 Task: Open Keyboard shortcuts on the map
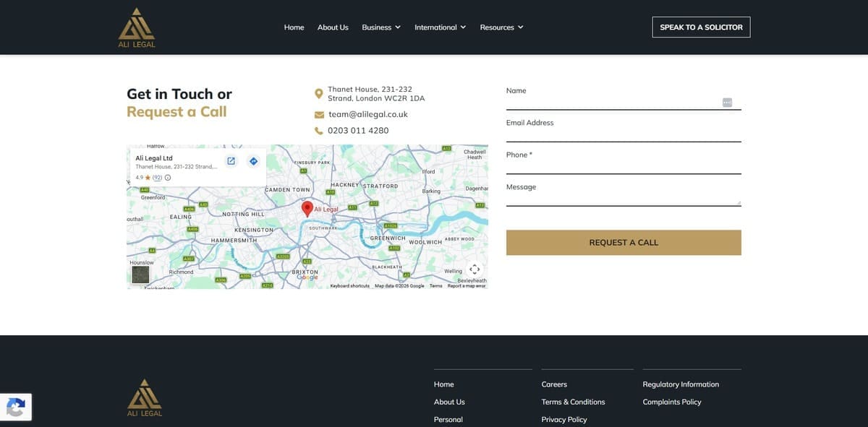pos(350,286)
